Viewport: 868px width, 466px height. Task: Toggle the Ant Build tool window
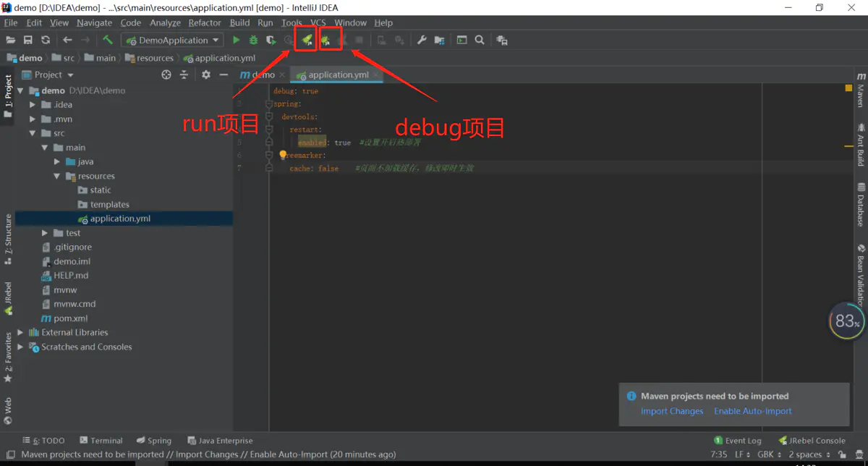[861, 145]
